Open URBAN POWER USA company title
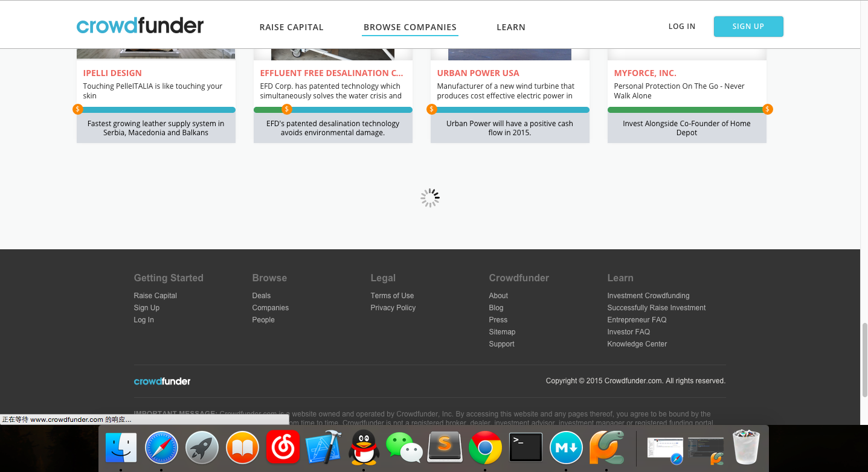The width and height of the screenshot is (868, 472). pos(478,73)
